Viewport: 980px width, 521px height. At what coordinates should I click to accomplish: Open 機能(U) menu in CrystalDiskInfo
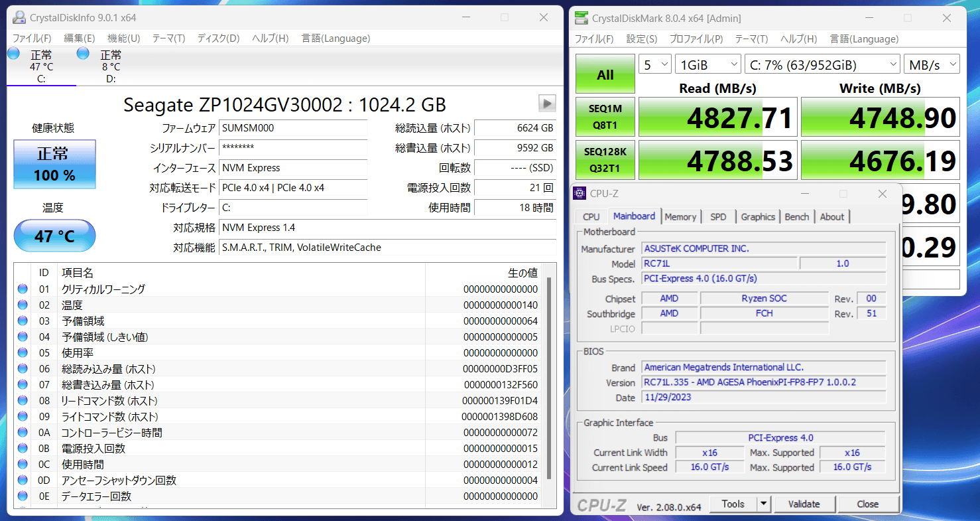(x=124, y=38)
